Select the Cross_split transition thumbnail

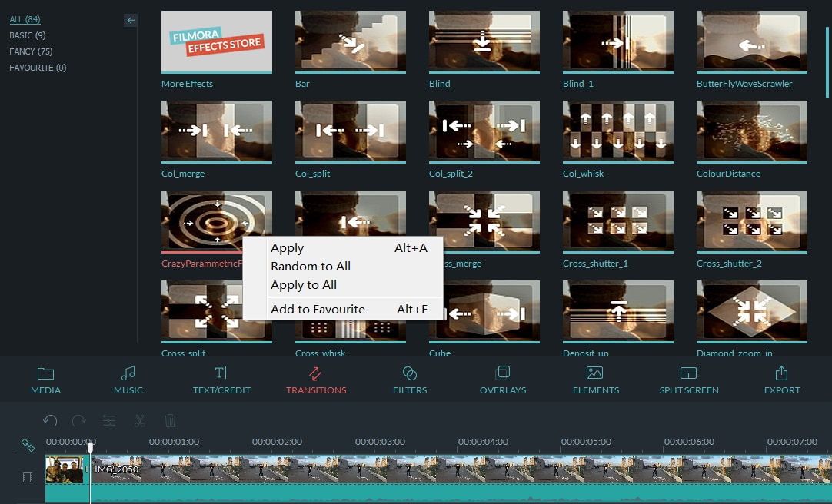coord(201,312)
